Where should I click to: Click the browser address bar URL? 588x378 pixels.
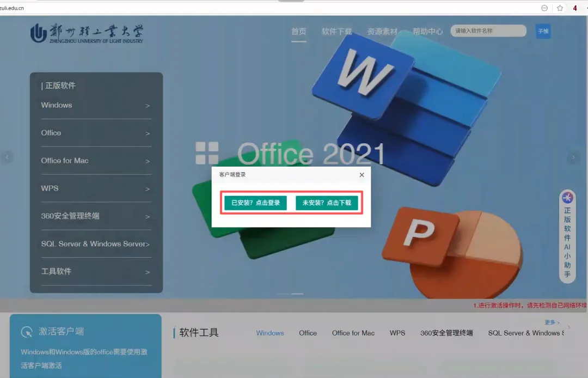(12, 8)
